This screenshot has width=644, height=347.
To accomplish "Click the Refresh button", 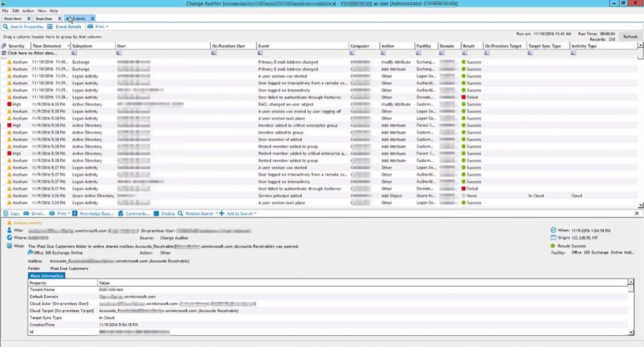I will (630, 37).
